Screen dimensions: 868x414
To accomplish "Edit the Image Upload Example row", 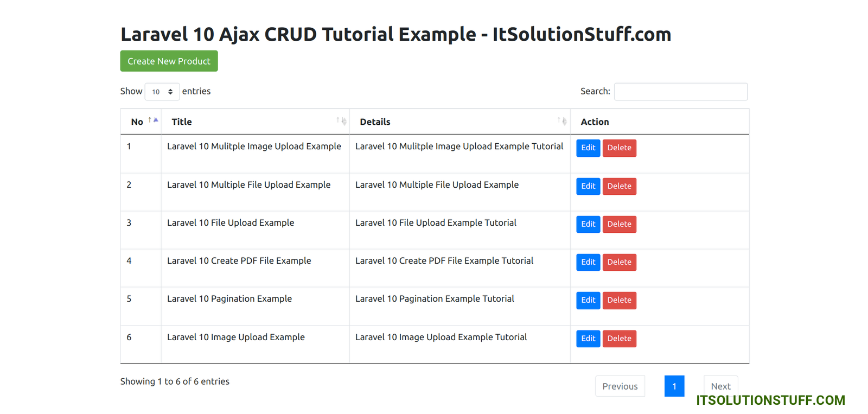I will (x=588, y=339).
